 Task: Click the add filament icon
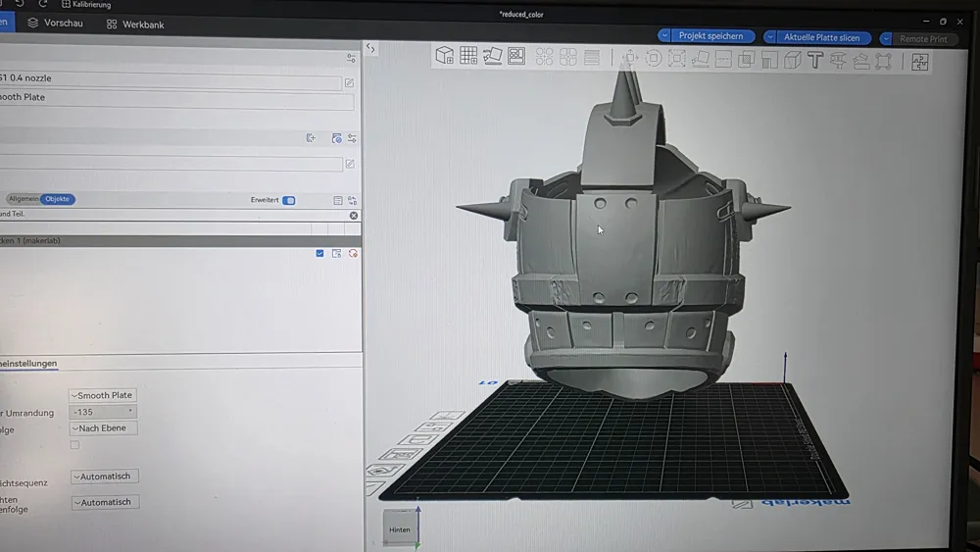pyautogui.click(x=311, y=138)
